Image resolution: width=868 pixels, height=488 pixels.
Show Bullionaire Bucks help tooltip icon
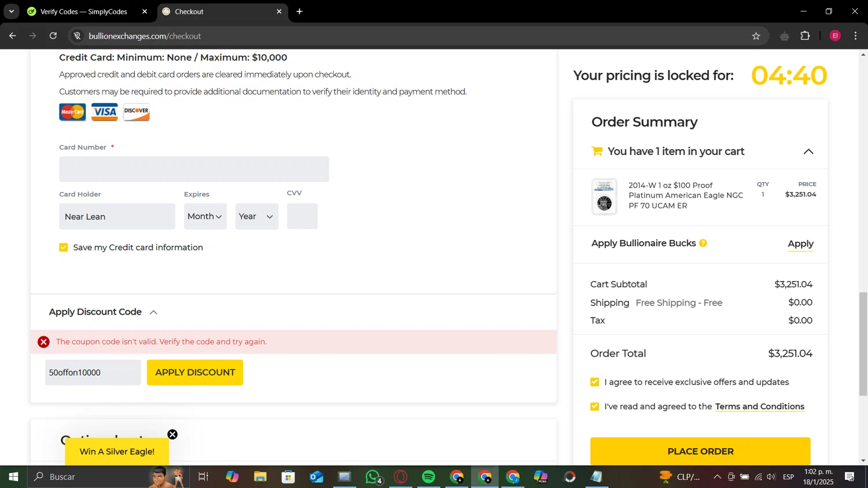(703, 243)
